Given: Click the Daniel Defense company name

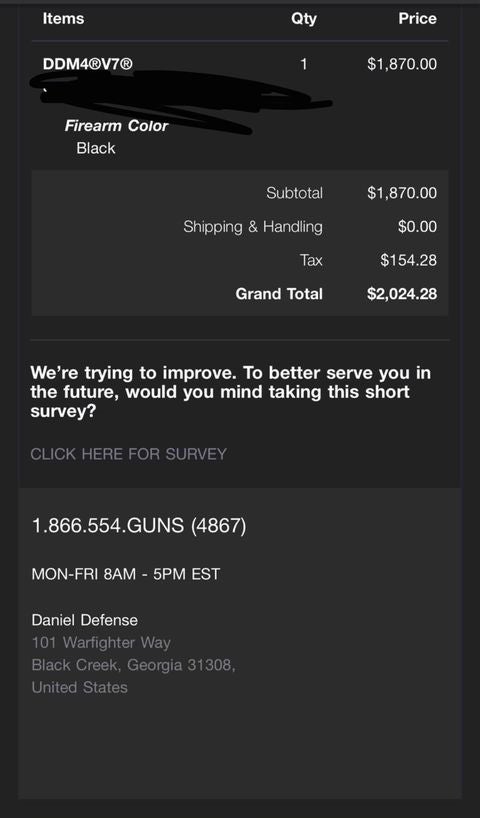Looking at the screenshot, I should pyautogui.click(x=85, y=620).
